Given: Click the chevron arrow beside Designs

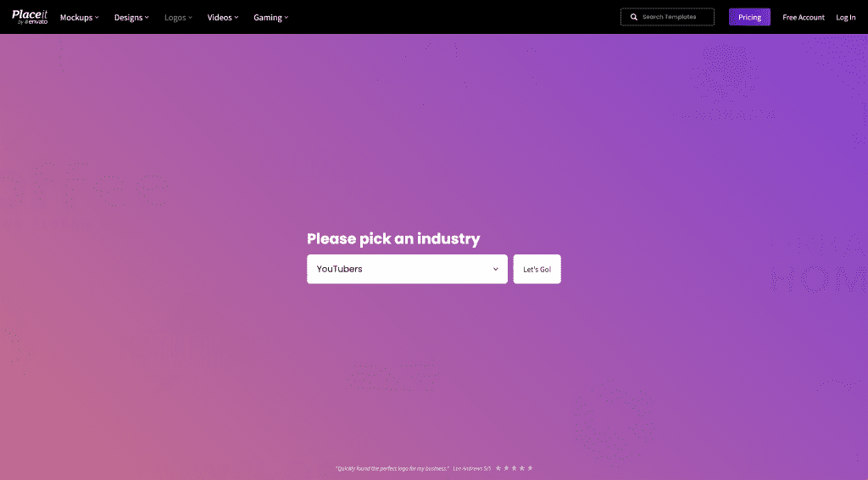Looking at the screenshot, I should click(x=147, y=18).
